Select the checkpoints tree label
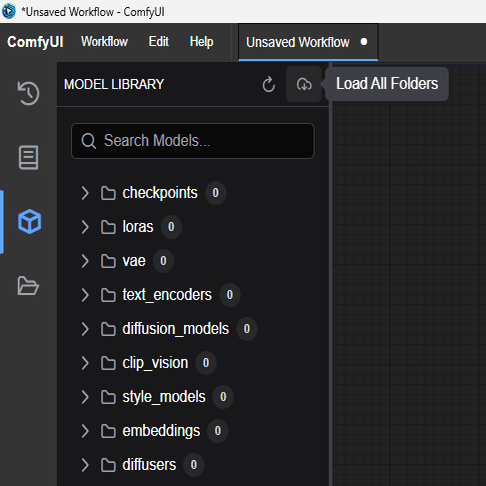This screenshot has height=486, width=486. coord(160,193)
